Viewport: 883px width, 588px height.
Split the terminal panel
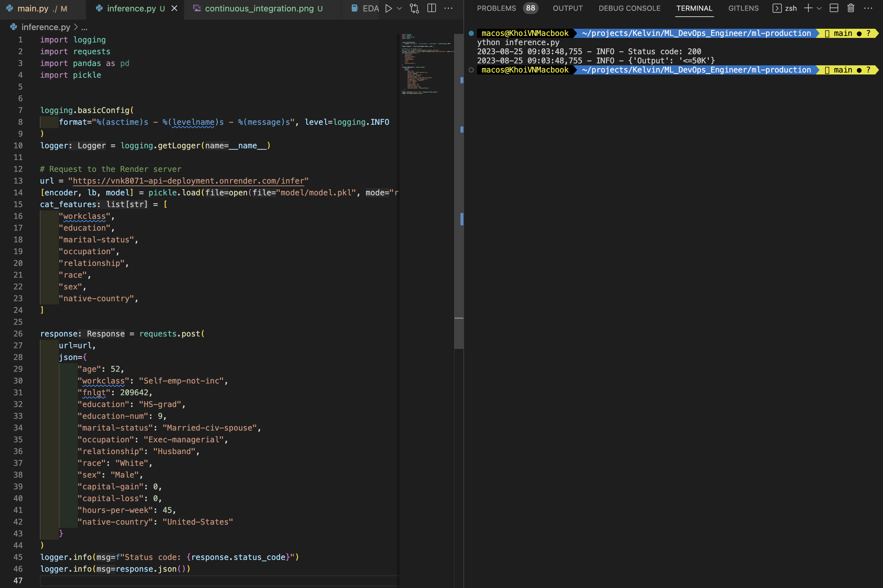[833, 8]
